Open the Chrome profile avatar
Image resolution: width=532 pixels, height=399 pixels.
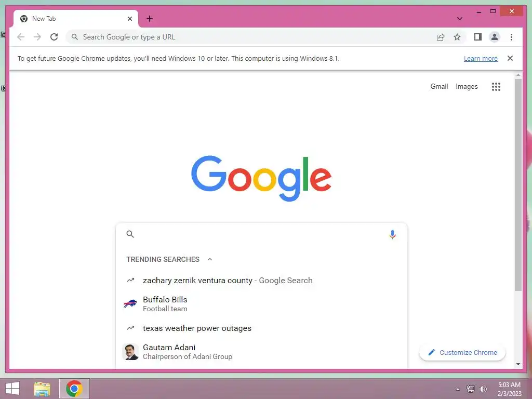495,37
